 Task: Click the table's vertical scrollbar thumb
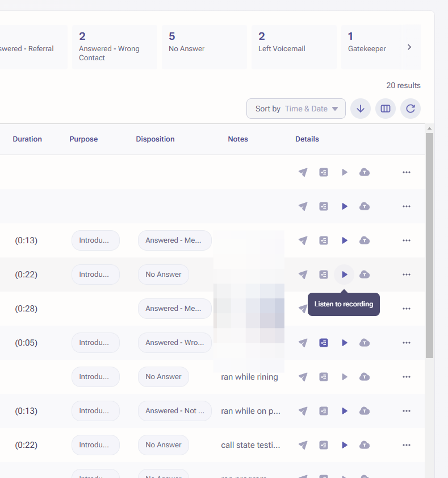coord(429,246)
